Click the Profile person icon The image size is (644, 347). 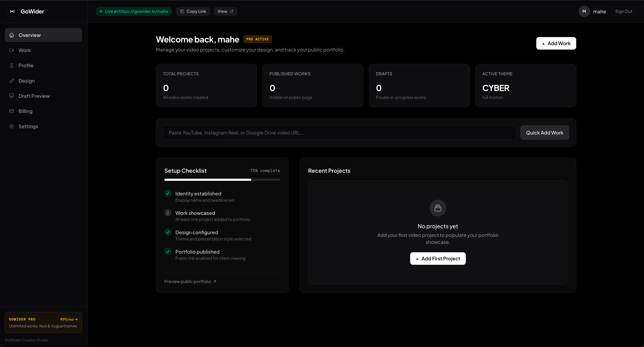12,66
